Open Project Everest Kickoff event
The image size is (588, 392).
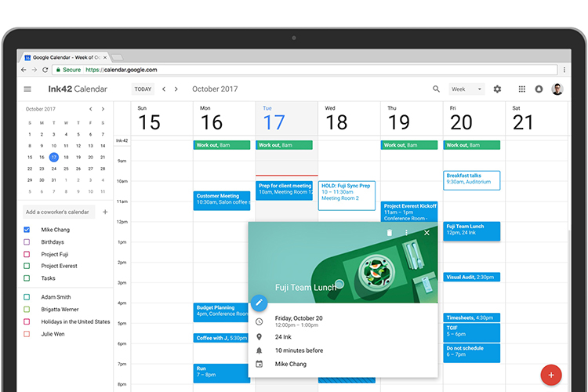click(x=409, y=212)
